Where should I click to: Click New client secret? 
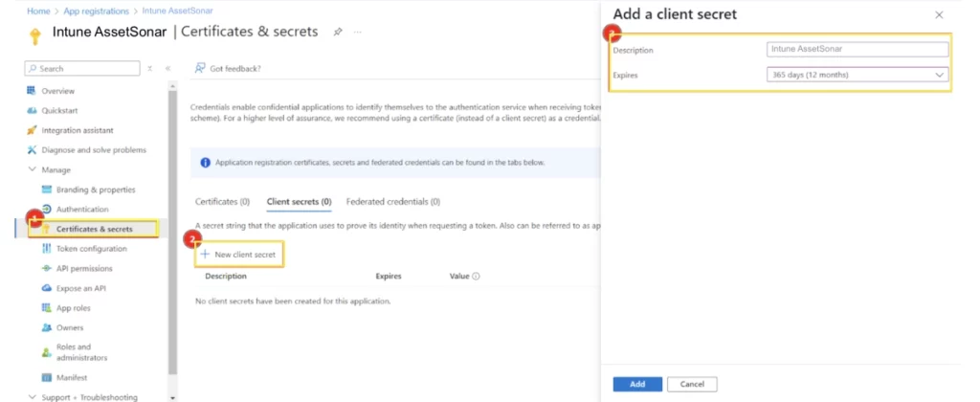242,255
